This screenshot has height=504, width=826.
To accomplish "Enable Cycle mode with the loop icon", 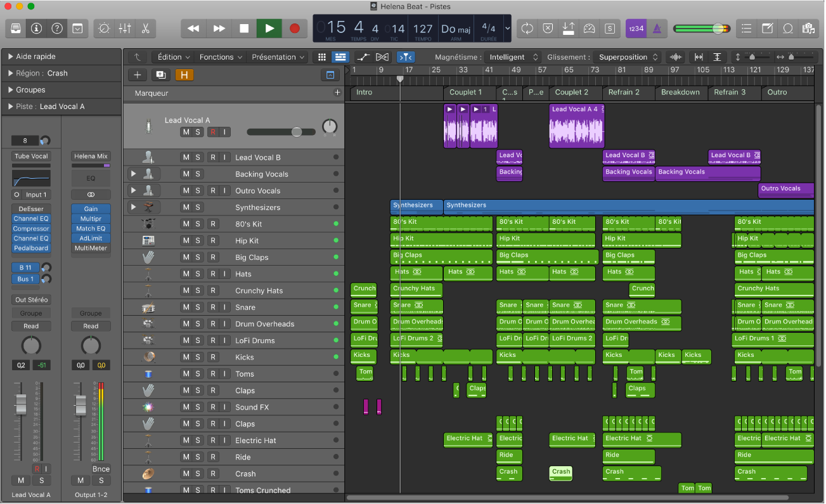I will (x=527, y=29).
